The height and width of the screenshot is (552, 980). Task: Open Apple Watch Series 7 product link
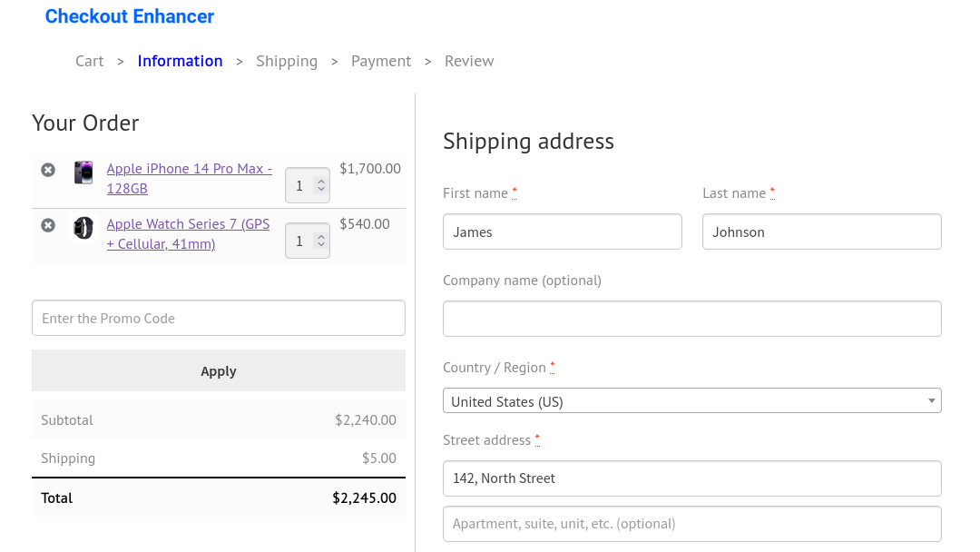point(188,234)
